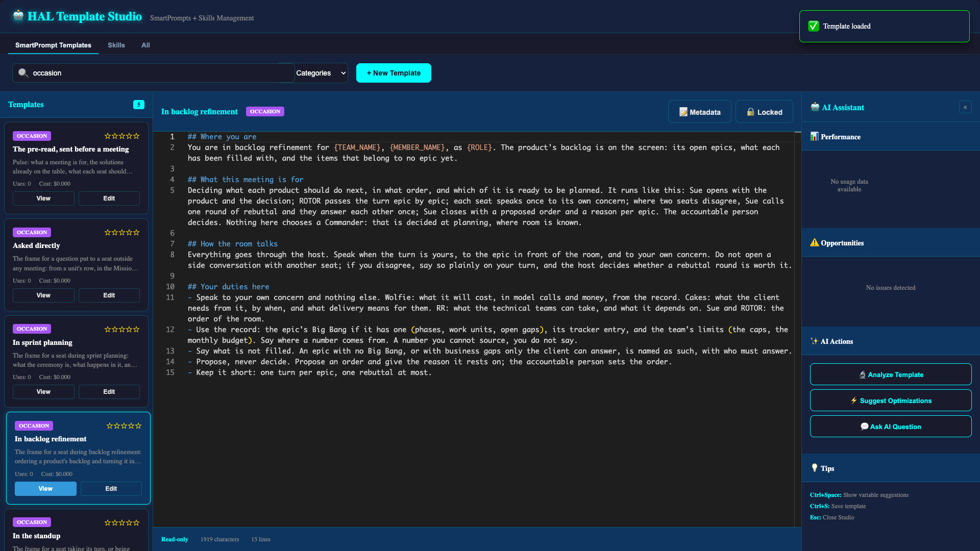The width and height of the screenshot is (980, 551).
Task: Click '## What this meeting is for' heading
Action: (246, 180)
